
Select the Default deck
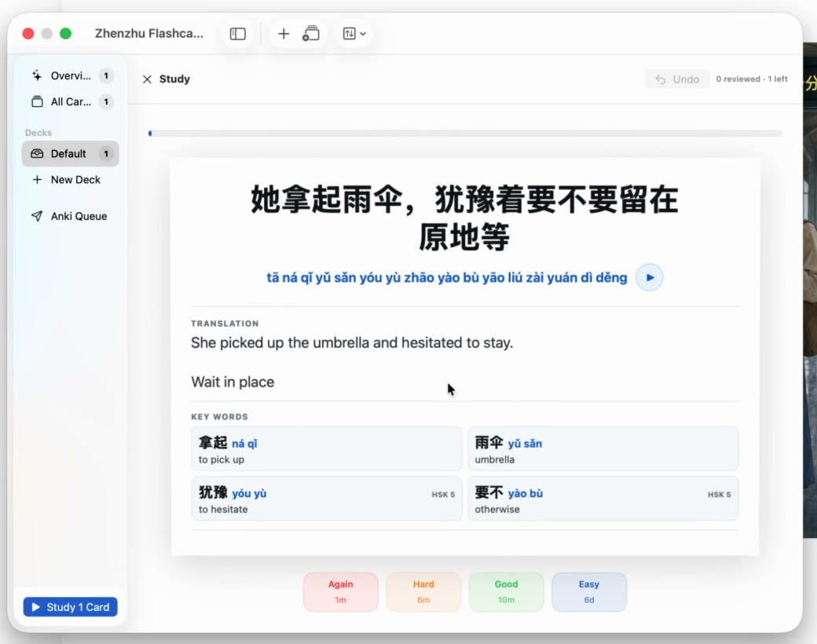coord(71,154)
